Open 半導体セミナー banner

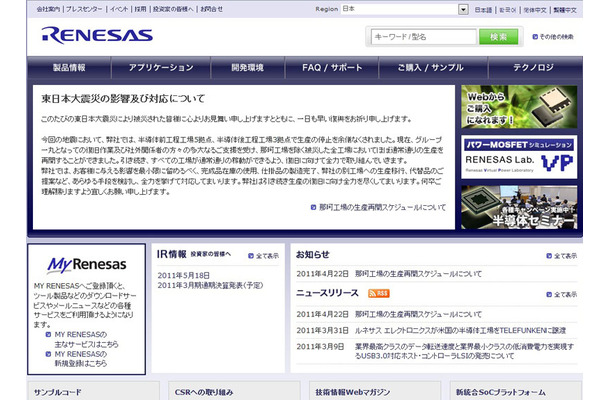[x=519, y=207]
